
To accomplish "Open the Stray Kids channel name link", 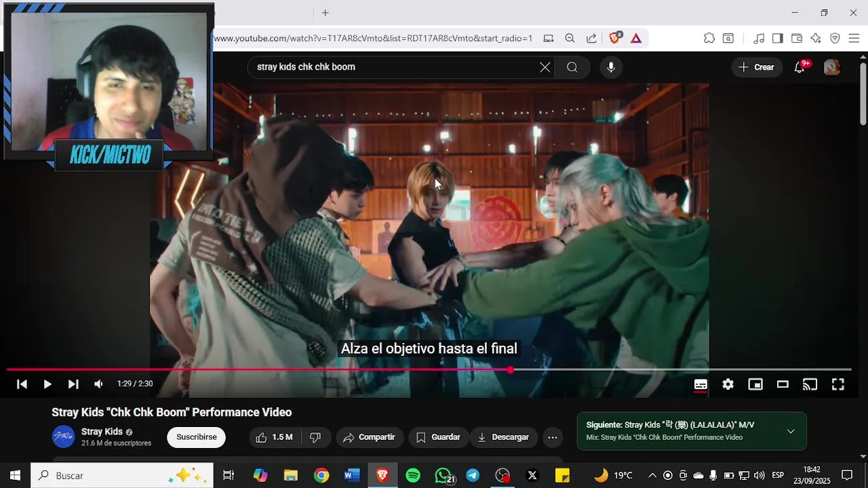I will (x=102, y=432).
